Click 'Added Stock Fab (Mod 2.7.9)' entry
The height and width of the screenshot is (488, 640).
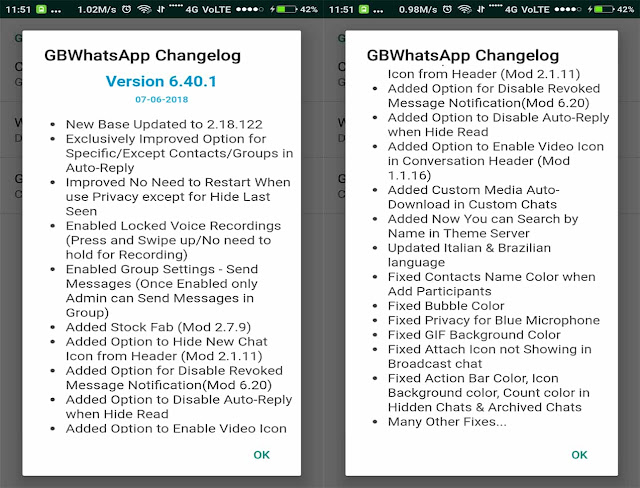tap(158, 327)
